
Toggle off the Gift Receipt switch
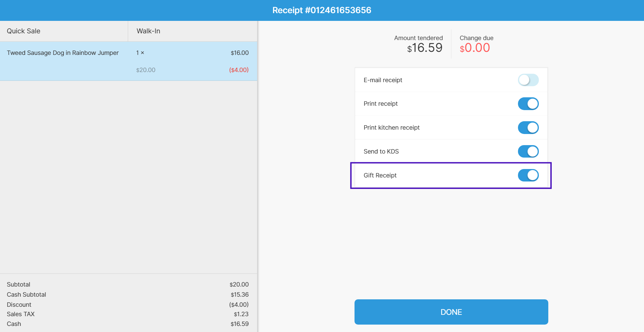coord(528,175)
